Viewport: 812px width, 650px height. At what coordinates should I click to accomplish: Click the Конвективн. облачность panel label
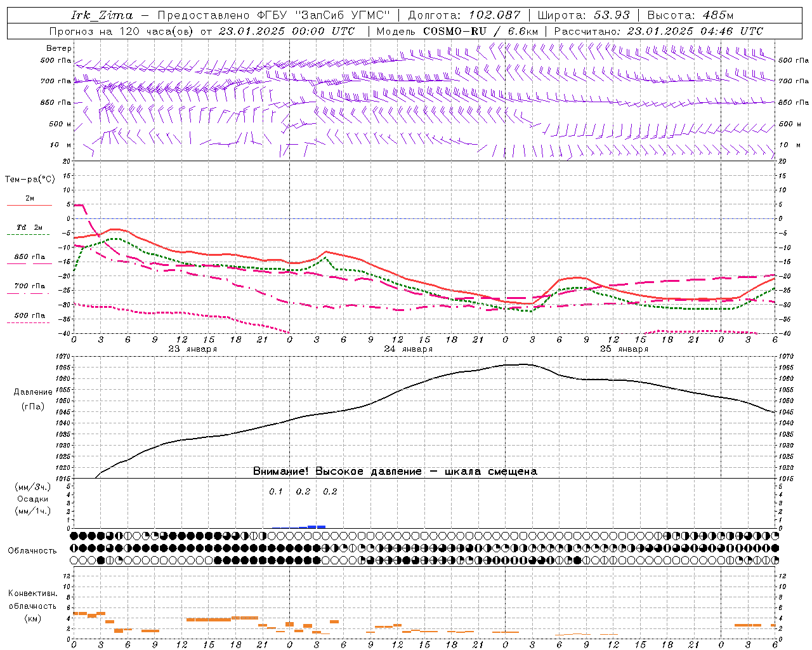[x=32, y=600]
